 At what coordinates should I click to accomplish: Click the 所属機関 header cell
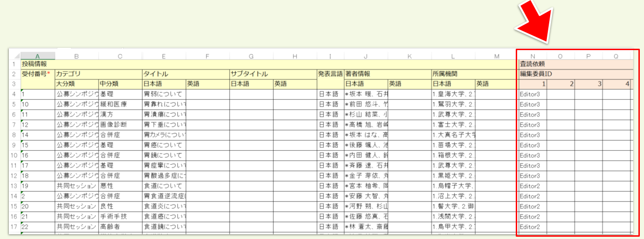475,74
